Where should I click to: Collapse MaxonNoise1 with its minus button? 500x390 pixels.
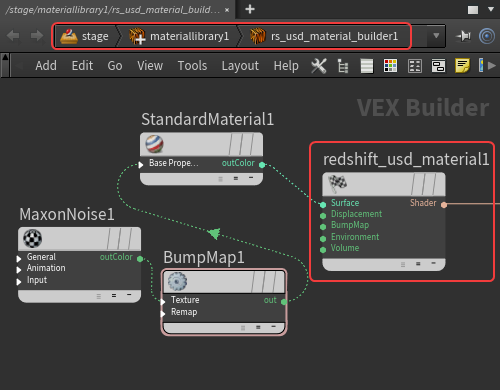coord(129,295)
